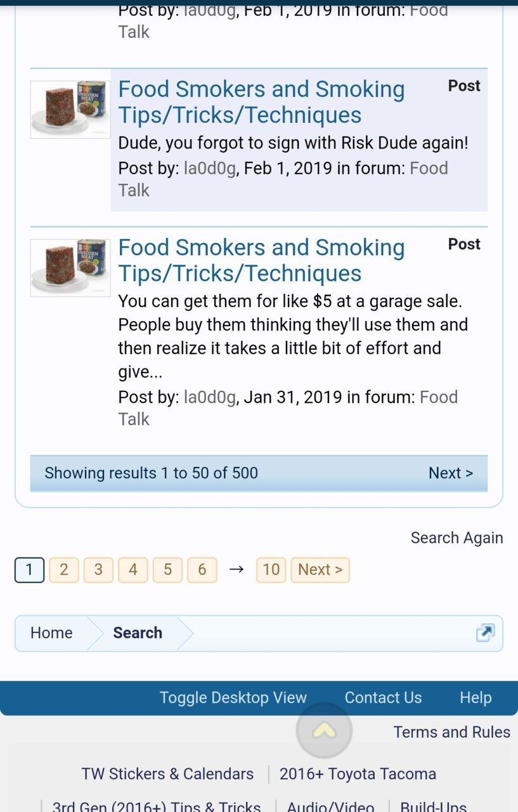
Task: Click Next in the page number row
Action: click(320, 570)
